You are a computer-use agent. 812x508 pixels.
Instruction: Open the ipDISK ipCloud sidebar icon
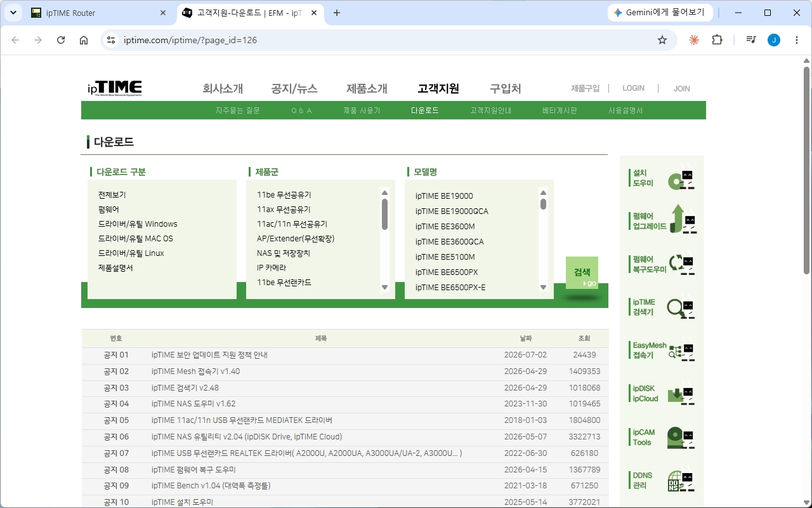(662, 394)
